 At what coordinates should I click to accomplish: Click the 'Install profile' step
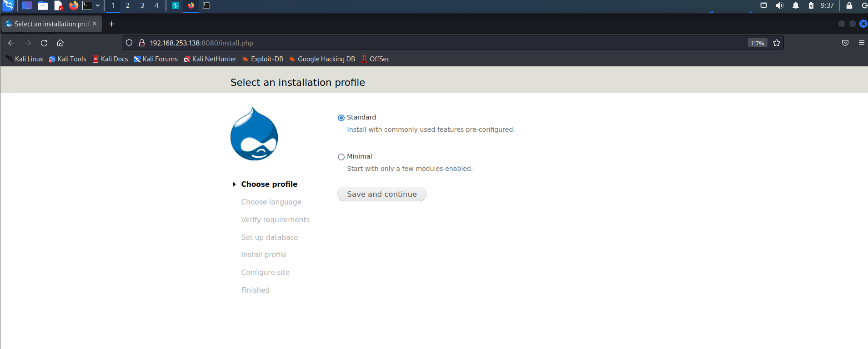(264, 254)
